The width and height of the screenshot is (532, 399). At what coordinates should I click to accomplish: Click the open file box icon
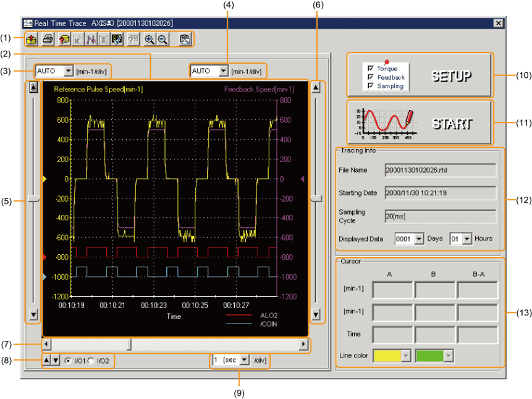31,39
